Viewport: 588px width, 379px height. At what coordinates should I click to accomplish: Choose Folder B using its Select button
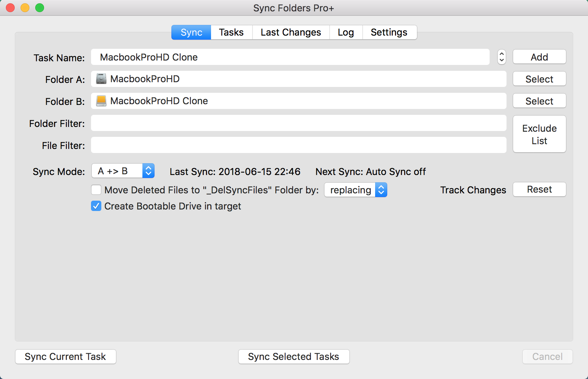point(539,101)
